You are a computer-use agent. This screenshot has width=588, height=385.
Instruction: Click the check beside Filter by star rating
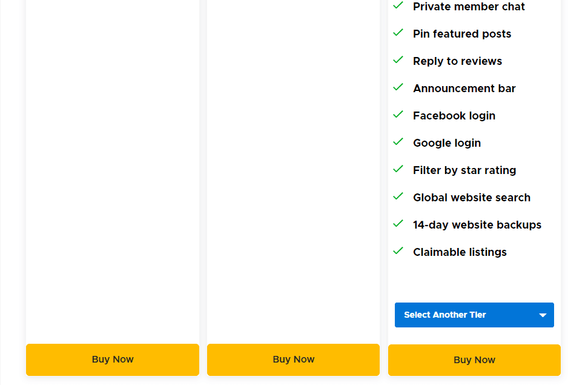click(x=398, y=169)
